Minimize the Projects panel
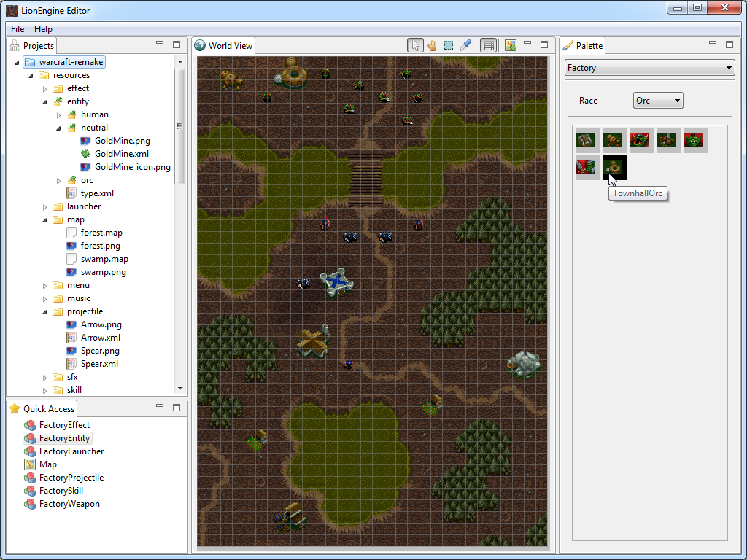747x560 pixels. (x=160, y=43)
